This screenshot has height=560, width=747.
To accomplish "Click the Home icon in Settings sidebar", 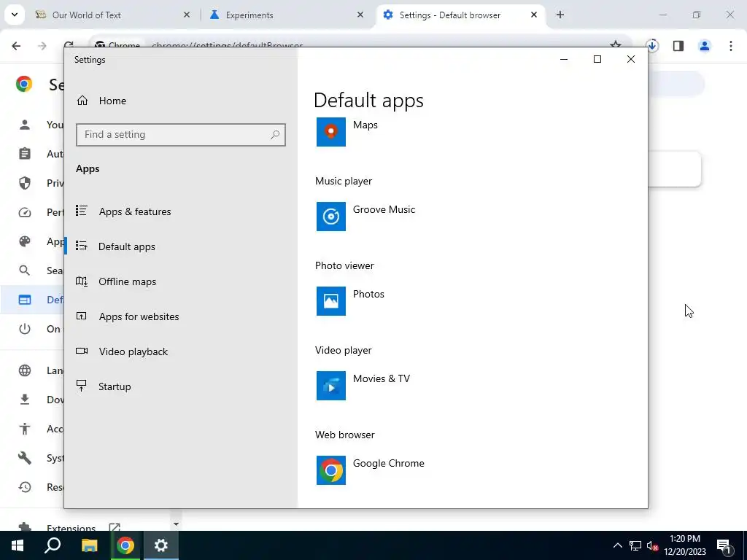I will tap(82, 101).
